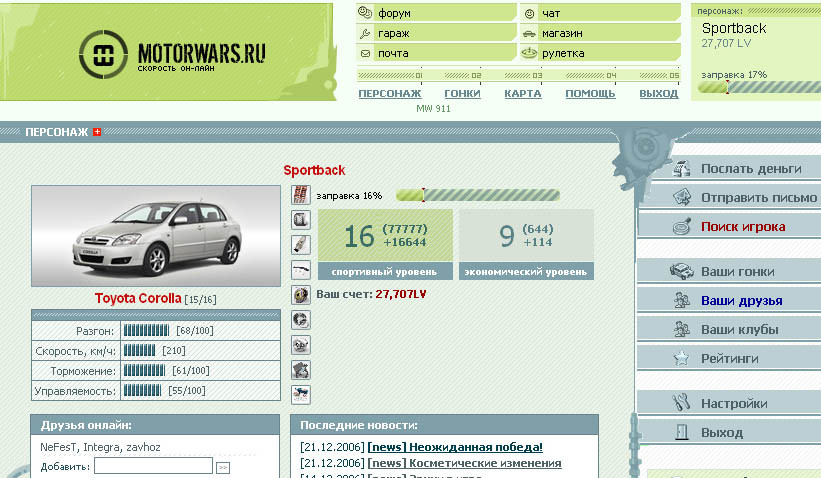
Task: Go to the ПОМОЩЬ navigation link
Action: click(x=590, y=94)
